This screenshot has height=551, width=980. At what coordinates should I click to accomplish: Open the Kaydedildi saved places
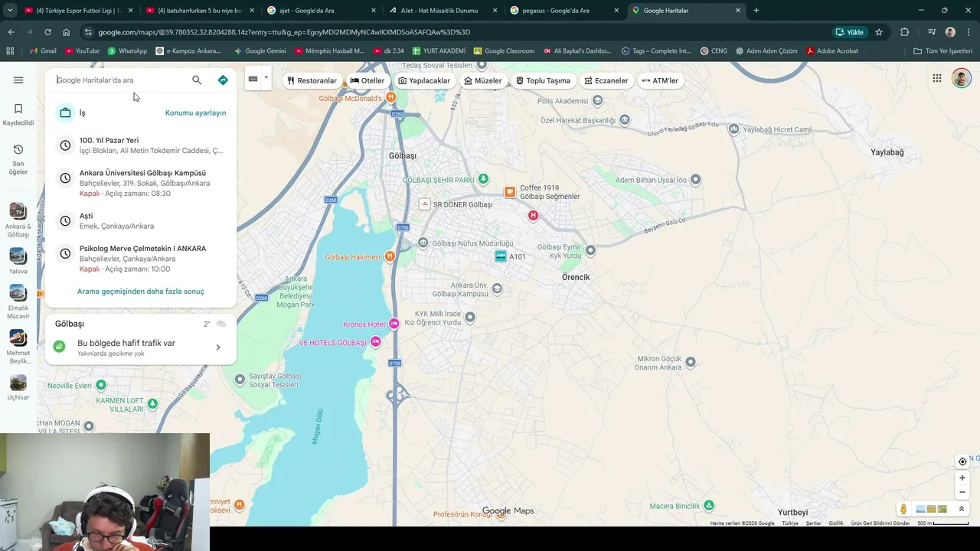pyautogui.click(x=18, y=114)
